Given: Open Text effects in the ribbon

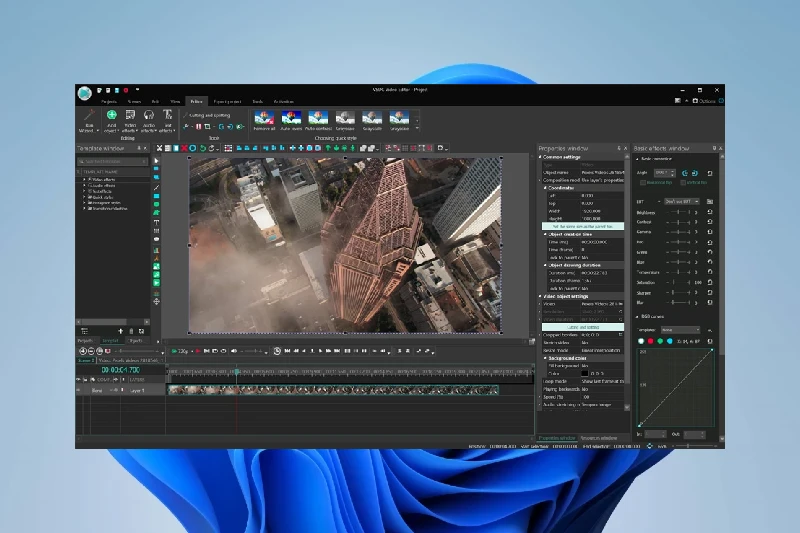Looking at the screenshot, I should pyautogui.click(x=167, y=121).
